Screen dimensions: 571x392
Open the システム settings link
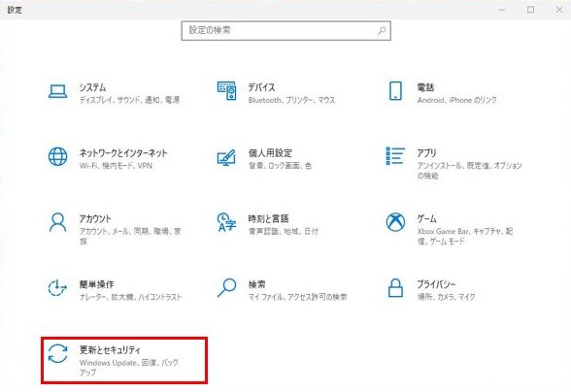tap(92, 87)
